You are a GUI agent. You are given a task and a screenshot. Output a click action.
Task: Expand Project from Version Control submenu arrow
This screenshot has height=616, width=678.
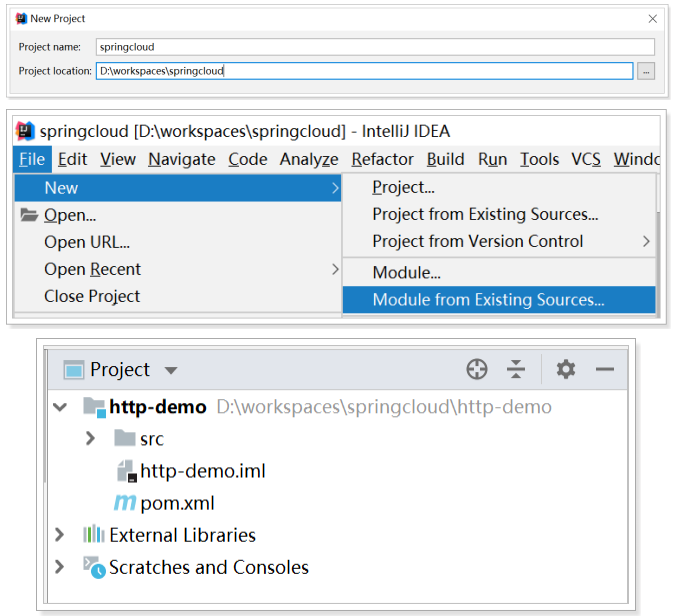point(646,241)
